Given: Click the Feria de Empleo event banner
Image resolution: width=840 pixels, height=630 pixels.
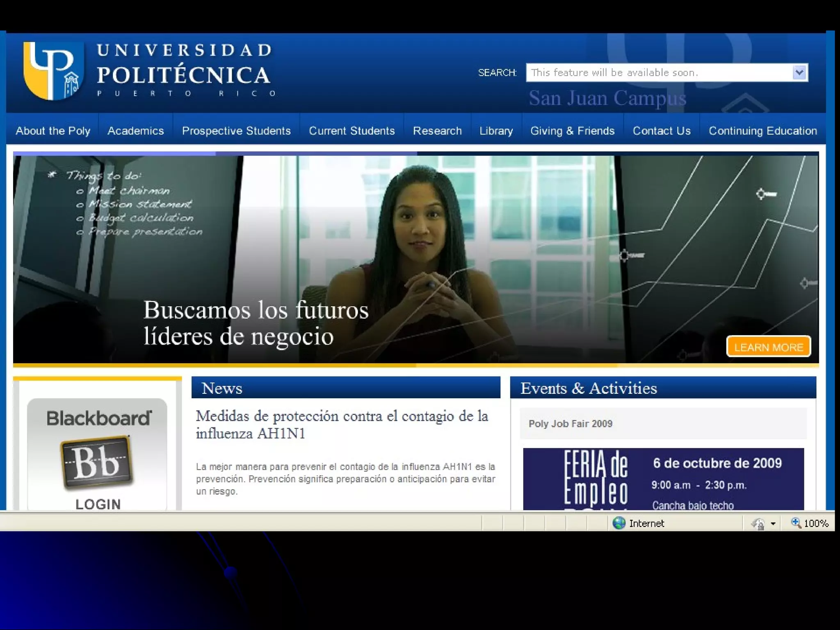Looking at the screenshot, I should (x=663, y=479).
